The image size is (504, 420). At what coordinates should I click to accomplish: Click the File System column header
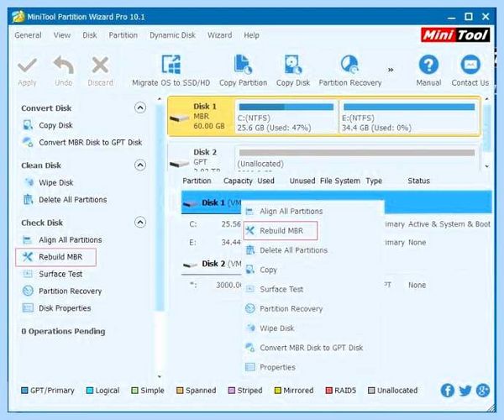tap(340, 181)
